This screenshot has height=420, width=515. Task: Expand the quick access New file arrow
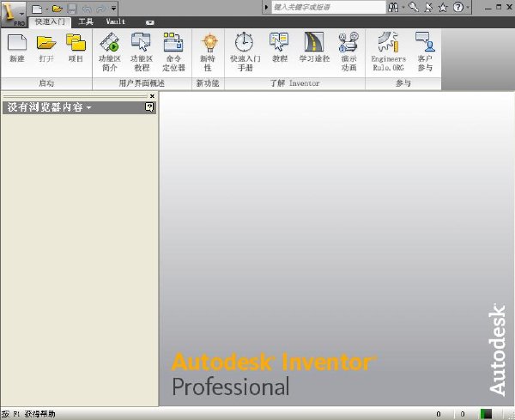[46, 9]
